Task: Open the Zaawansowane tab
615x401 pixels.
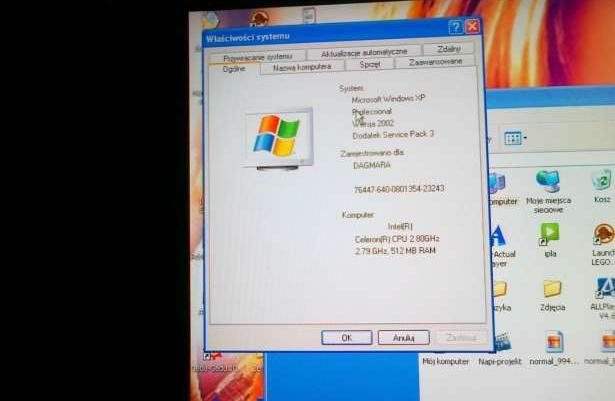Action: point(435,62)
